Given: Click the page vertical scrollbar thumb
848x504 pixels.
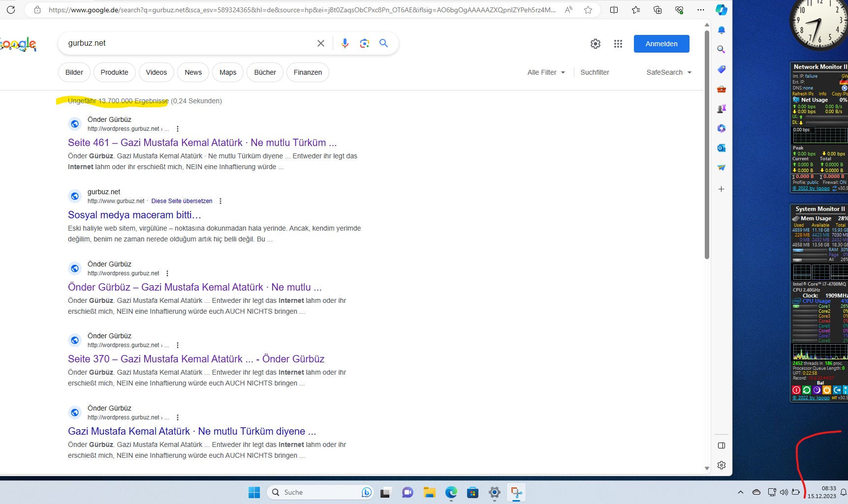Looking at the screenshot, I should 707,145.
